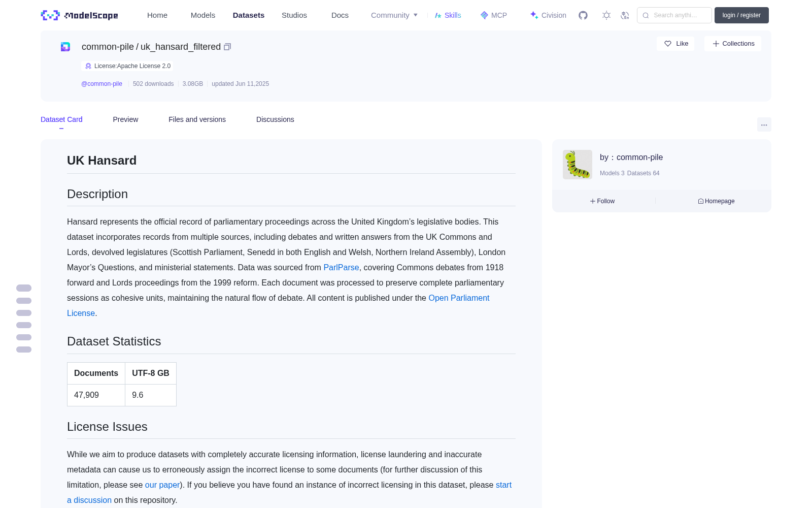This screenshot has width=812, height=508.
Task: Switch to Files and versions tab
Action: point(197,119)
